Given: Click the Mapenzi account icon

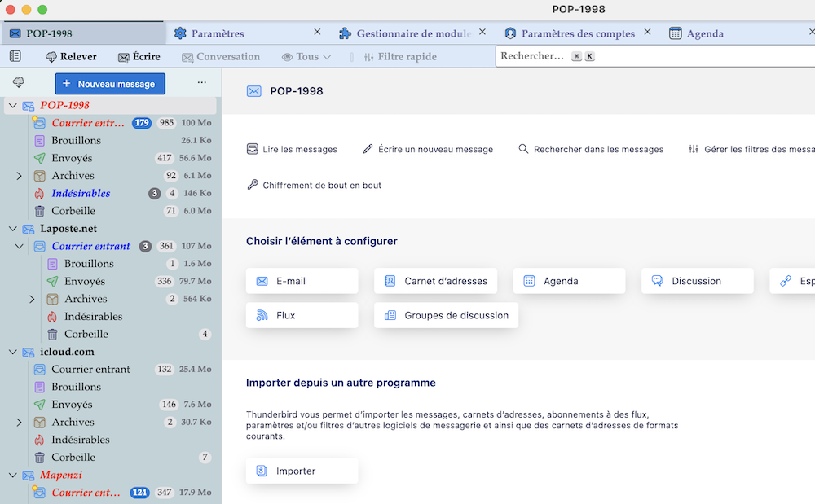Looking at the screenshot, I should tap(29, 476).
